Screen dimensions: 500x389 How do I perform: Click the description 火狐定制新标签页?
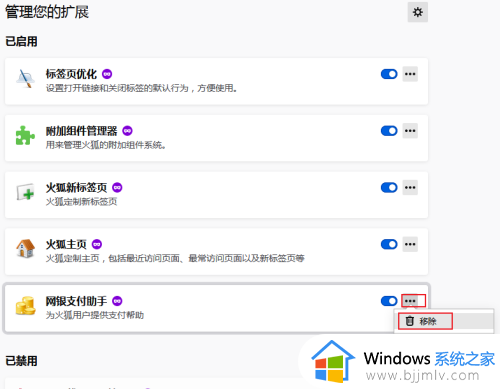coord(81,202)
